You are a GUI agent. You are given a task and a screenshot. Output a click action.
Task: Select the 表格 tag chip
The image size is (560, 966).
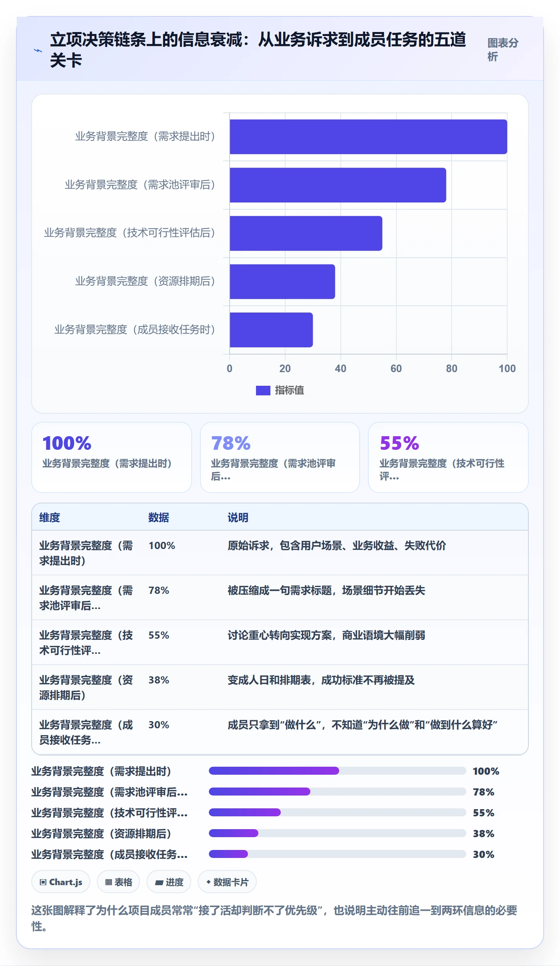[118, 882]
